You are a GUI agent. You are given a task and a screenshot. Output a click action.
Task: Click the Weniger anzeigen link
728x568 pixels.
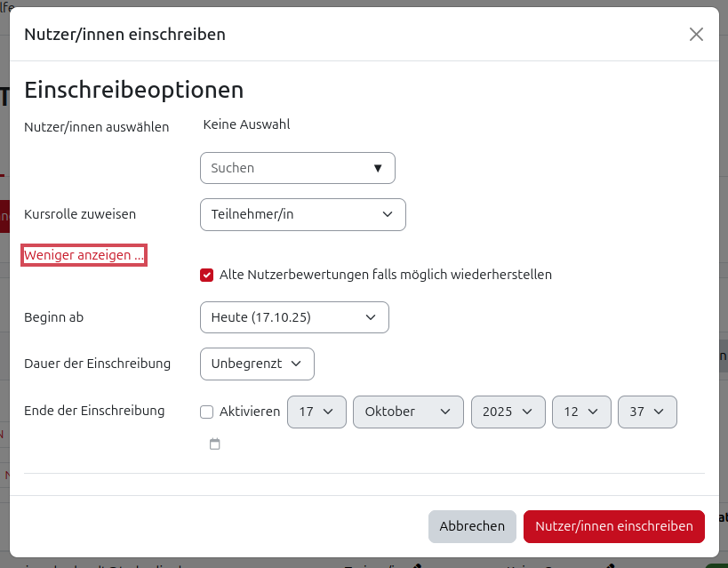[x=84, y=254]
